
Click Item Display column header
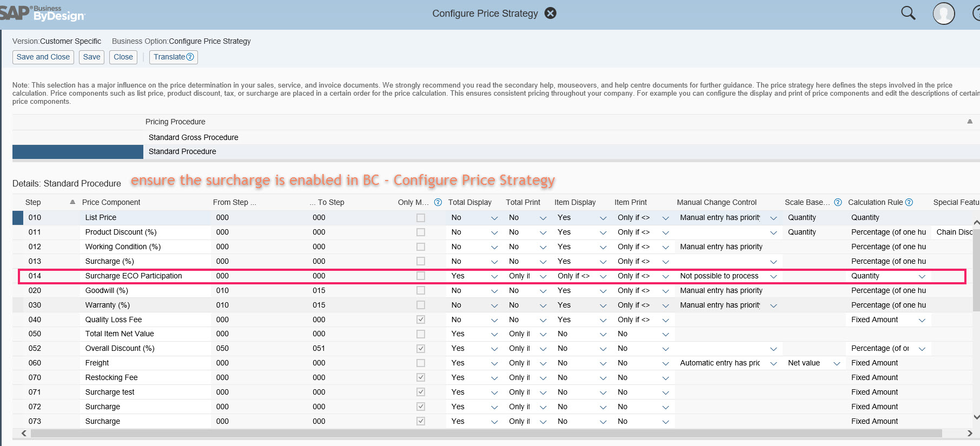(575, 202)
